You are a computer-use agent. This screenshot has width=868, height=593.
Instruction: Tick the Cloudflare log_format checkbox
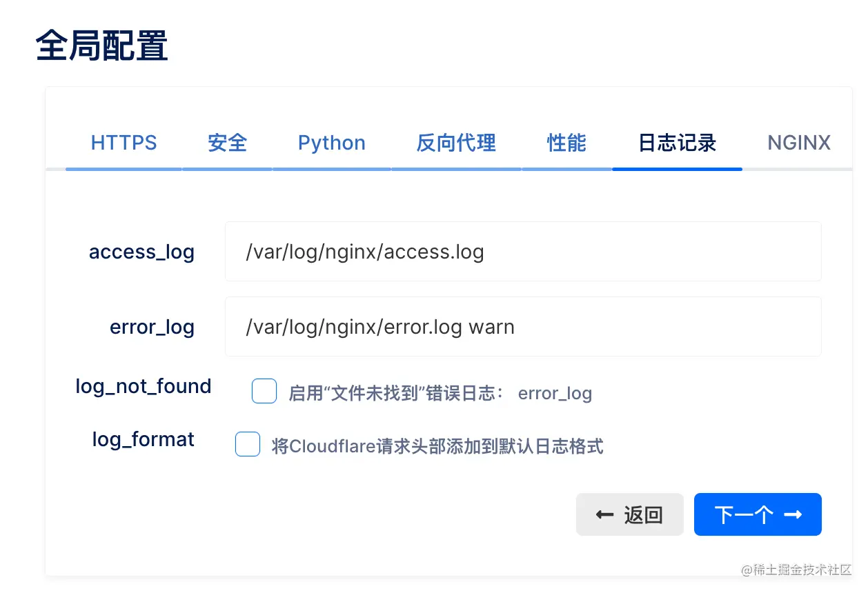point(248,444)
